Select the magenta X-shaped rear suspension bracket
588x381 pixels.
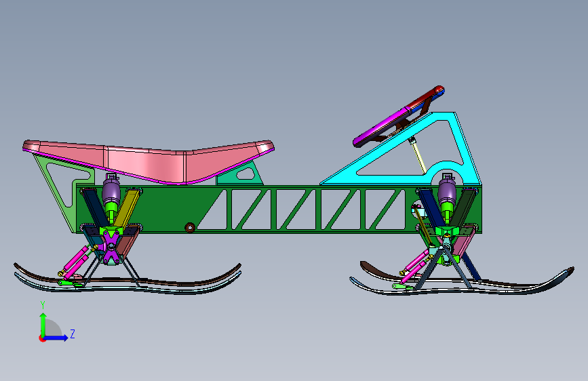pos(111,247)
